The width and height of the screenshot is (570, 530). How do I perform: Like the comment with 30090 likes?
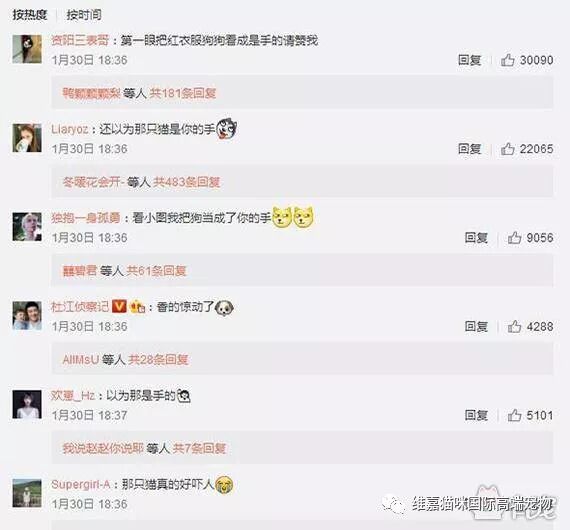pyautogui.click(x=507, y=60)
